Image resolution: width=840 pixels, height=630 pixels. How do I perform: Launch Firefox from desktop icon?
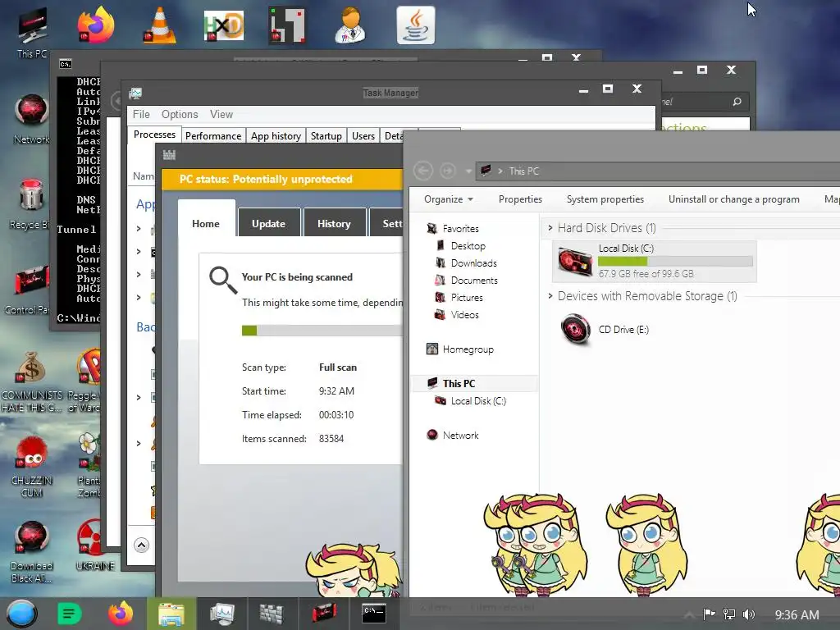pos(96,24)
